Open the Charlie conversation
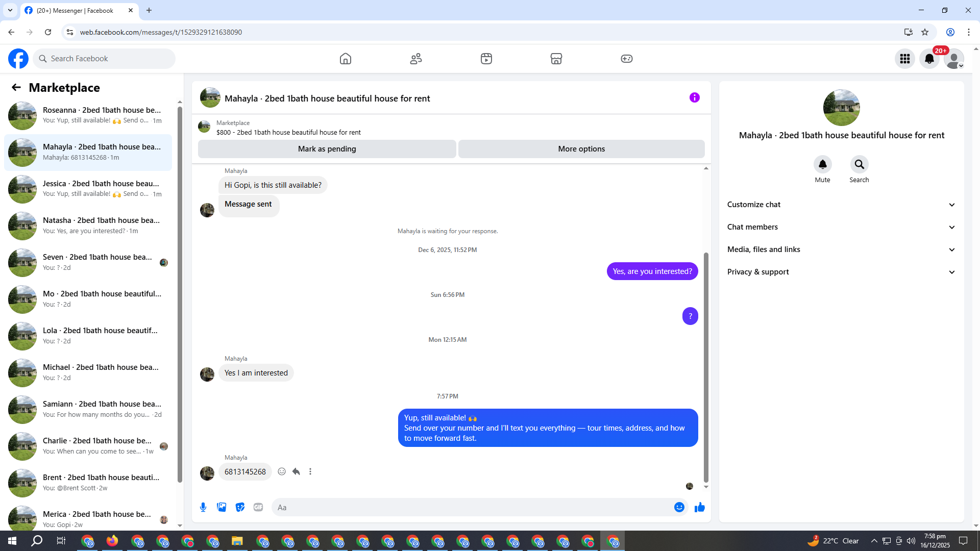The width and height of the screenshot is (980, 551). click(x=88, y=446)
